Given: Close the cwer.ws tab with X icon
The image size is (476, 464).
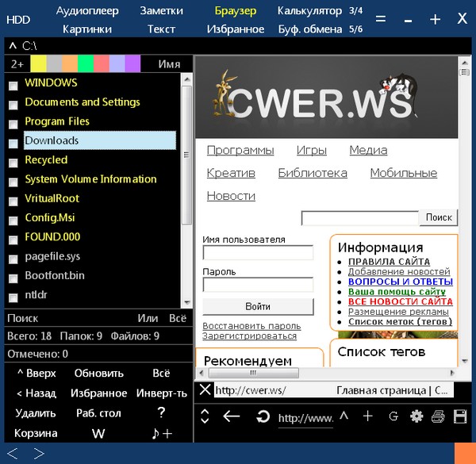Looking at the screenshot, I should coord(205,389).
